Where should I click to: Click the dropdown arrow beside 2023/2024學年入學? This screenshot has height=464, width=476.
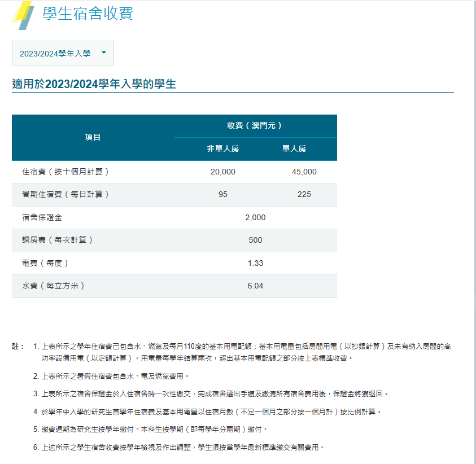tap(104, 52)
